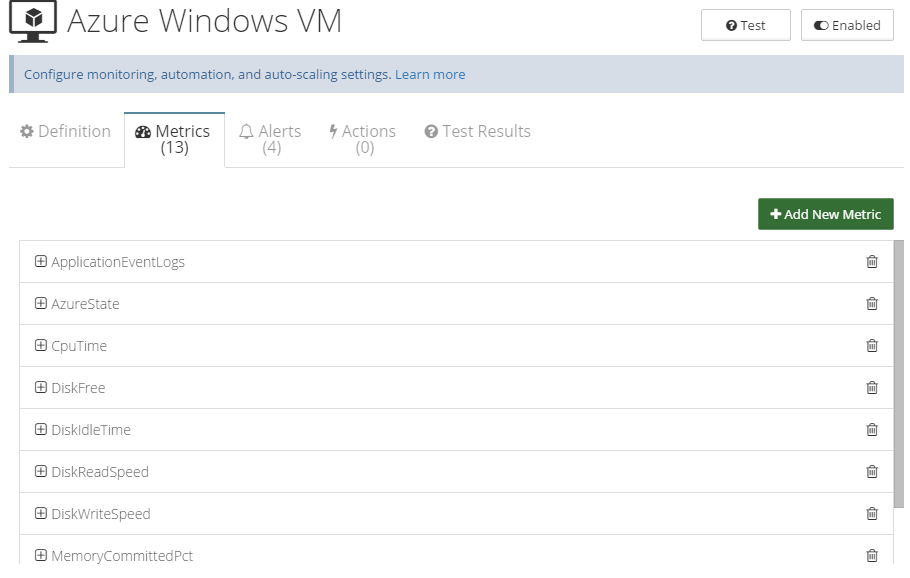
Task: Toggle the Enabled switch
Action: click(847, 25)
